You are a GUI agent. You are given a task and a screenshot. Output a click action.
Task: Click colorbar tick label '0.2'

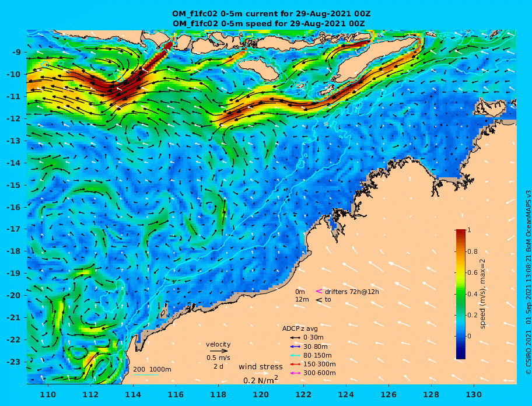[x=473, y=315]
